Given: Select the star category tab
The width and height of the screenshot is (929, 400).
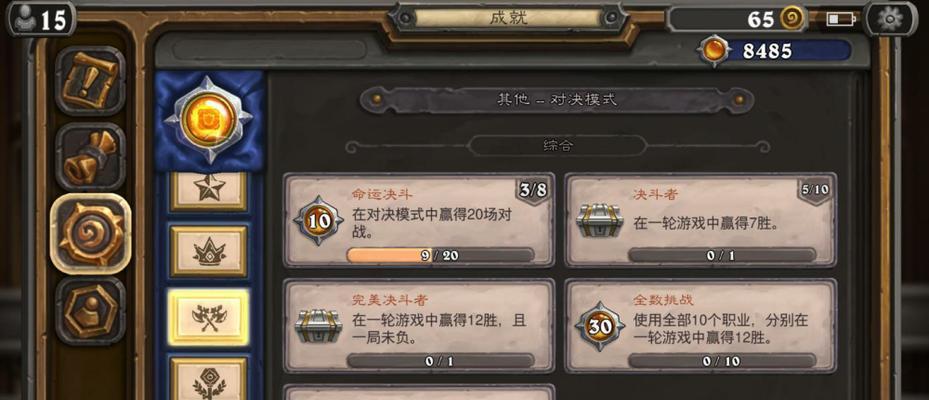Looking at the screenshot, I should [x=209, y=188].
